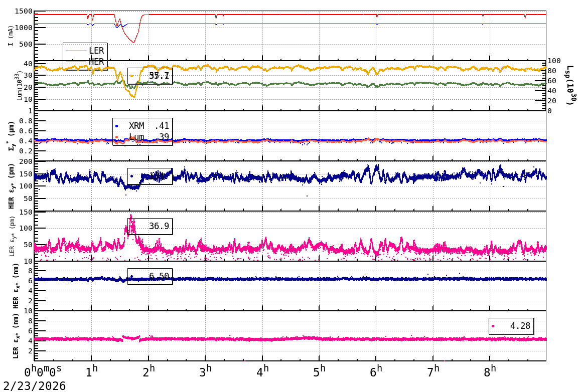582x392 pixels.
Task: Click the 0.8 tick on the Σy* axis
Action: [26, 121]
